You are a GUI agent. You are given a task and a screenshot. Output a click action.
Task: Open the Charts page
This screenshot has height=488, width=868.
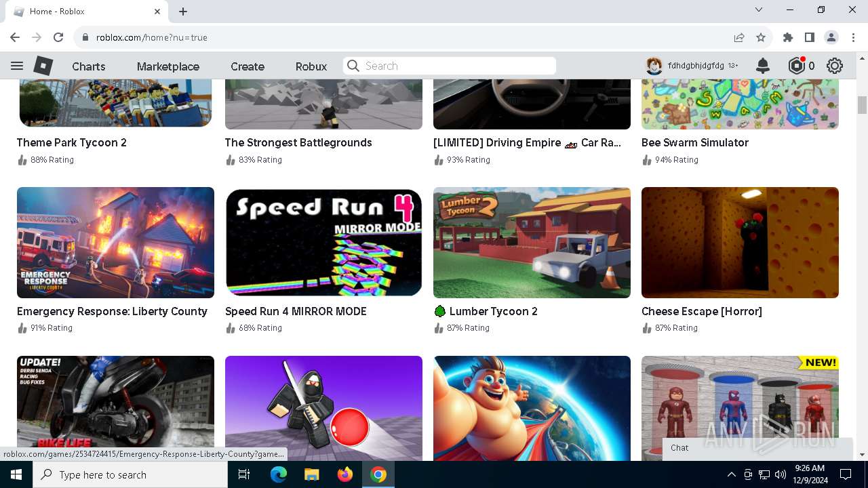(x=89, y=66)
